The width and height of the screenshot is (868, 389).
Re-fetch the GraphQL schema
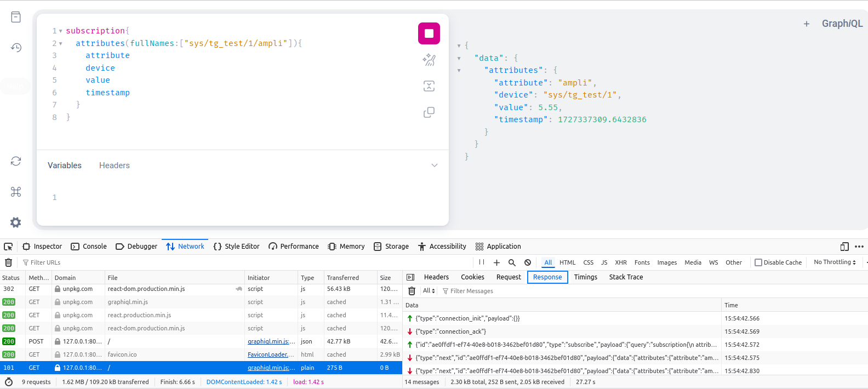tap(16, 161)
